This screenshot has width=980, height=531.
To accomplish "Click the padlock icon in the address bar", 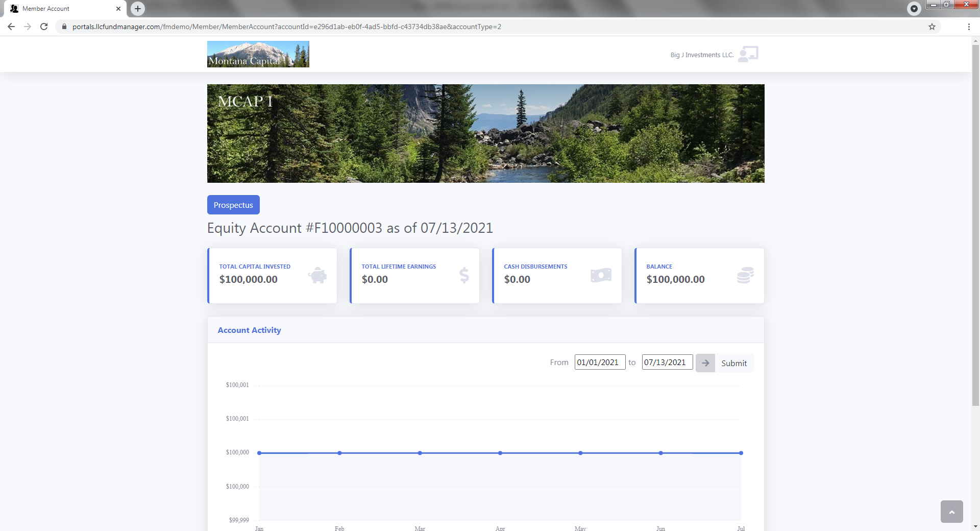I will (64, 27).
